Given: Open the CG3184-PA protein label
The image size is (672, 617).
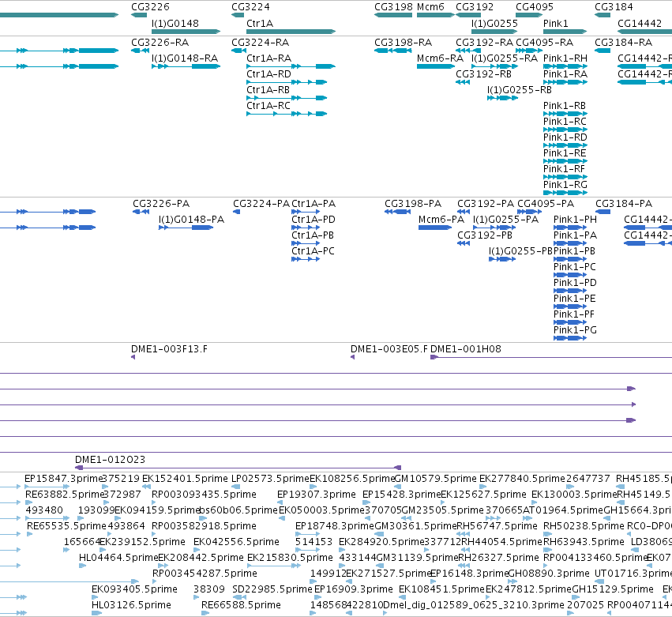Looking at the screenshot, I should pos(624,203).
